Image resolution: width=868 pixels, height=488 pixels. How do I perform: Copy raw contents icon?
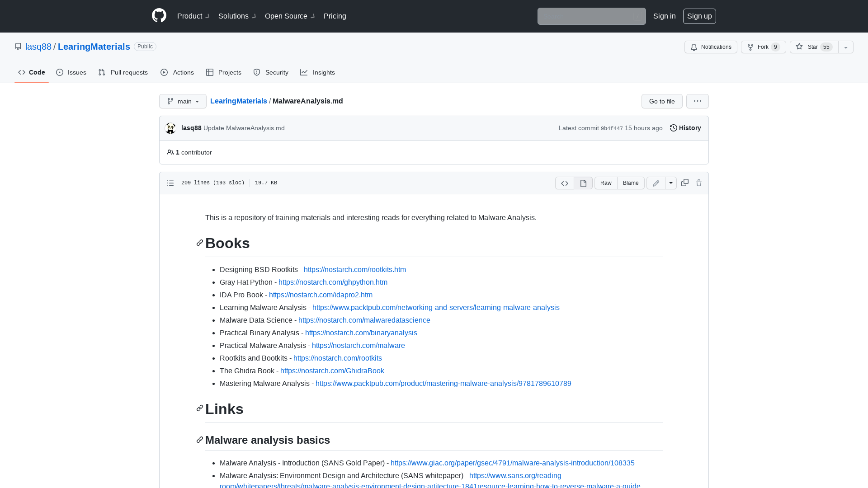685,183
